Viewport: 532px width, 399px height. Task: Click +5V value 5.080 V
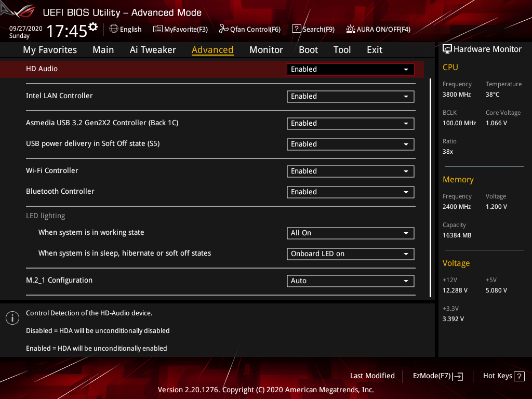tap(496, 290)
